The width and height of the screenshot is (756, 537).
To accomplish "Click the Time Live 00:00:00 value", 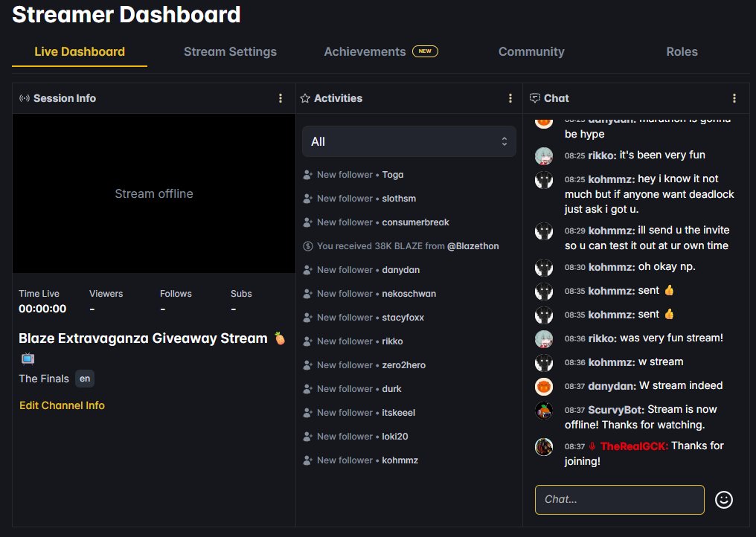I will (42, 309).
